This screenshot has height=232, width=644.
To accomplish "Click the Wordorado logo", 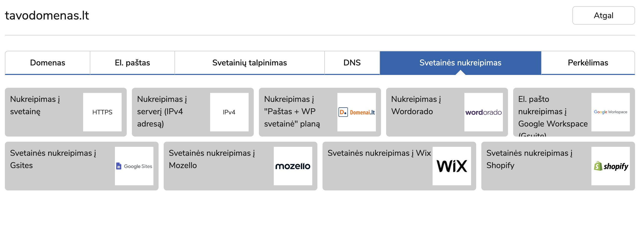I will [x=483, y=112].
